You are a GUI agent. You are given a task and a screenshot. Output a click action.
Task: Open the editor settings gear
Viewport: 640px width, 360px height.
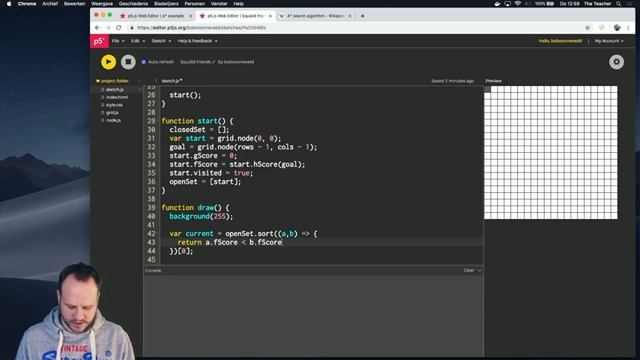pyautogui.click(x=616, y=62)
